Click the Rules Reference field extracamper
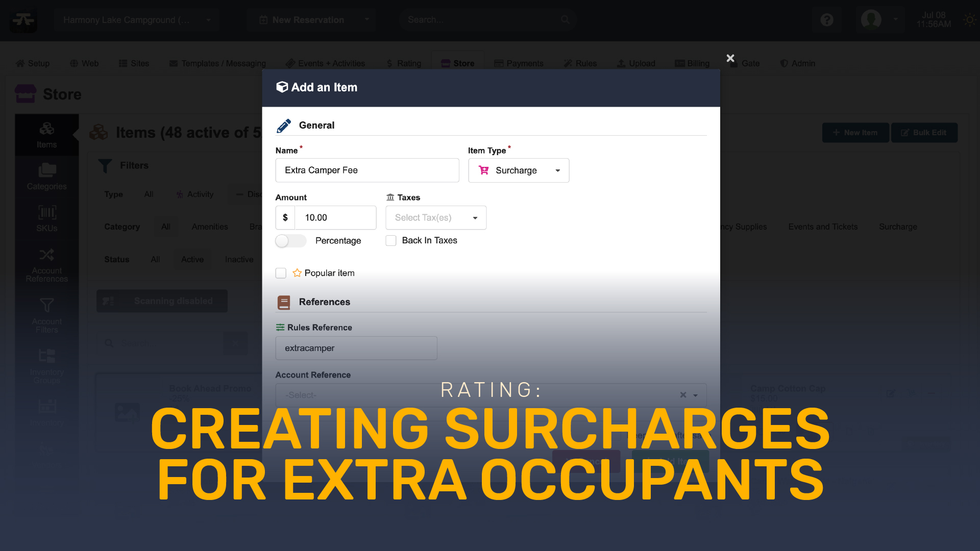This screenshot has height=551, width=980. (x=356, y=348)
